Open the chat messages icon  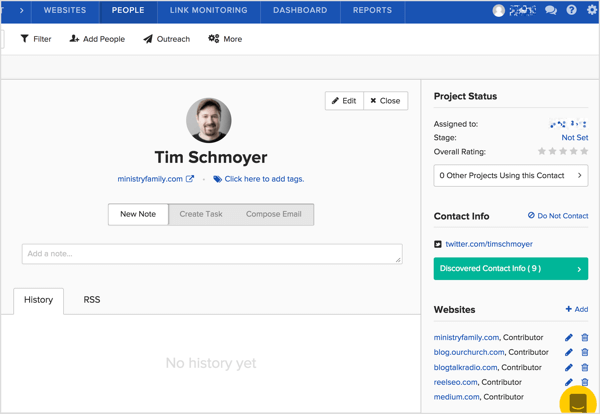click(x=551, y=10)
